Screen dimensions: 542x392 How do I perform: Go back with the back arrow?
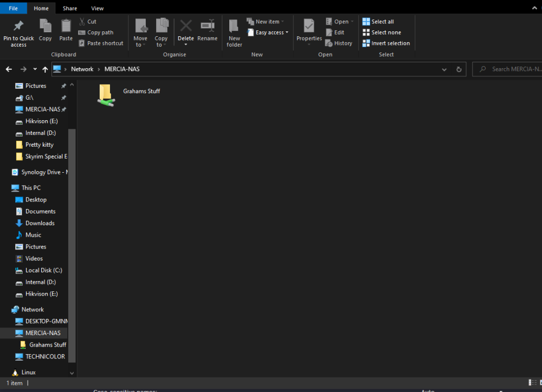pos(9,69)
